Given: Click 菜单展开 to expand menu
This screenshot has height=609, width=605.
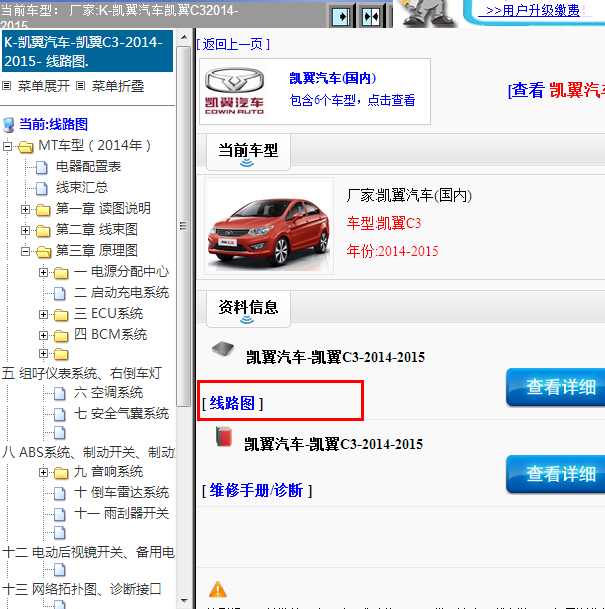Looking at the screenshot, I should pos(43,86).
